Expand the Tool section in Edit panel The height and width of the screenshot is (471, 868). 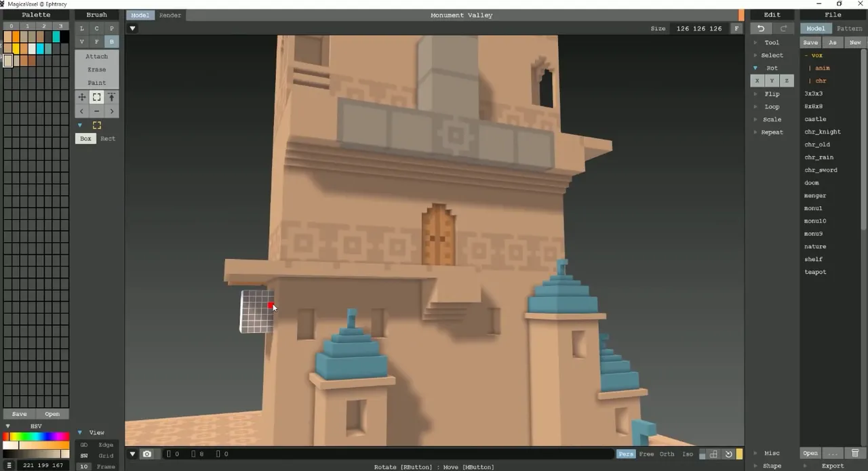[x=772, y=43]
